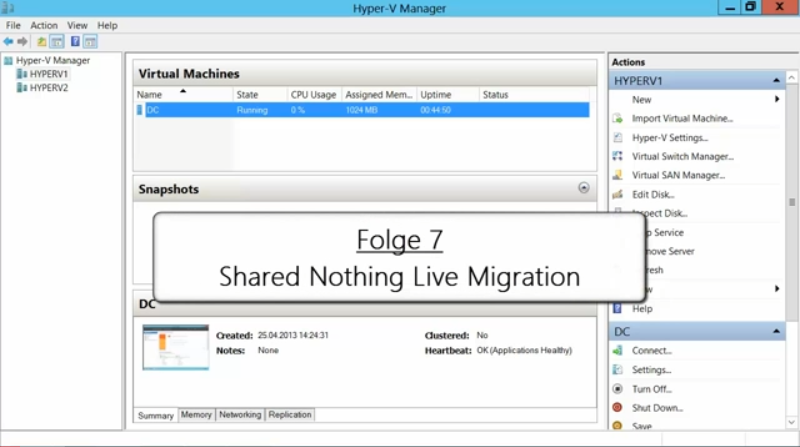
Task: Click Import Virtual Machine... action
Action: pyautogui.click(x=682, y=118)
